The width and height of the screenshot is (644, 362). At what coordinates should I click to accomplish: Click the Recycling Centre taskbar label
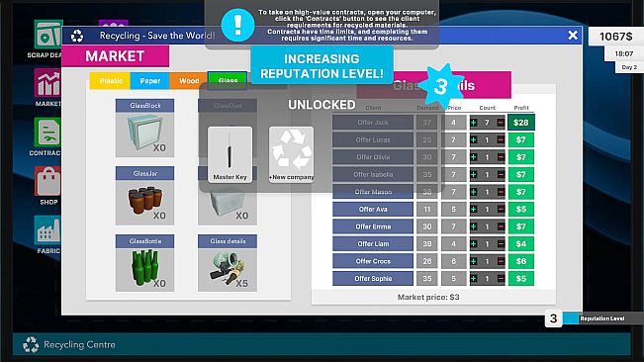[79, 345]
